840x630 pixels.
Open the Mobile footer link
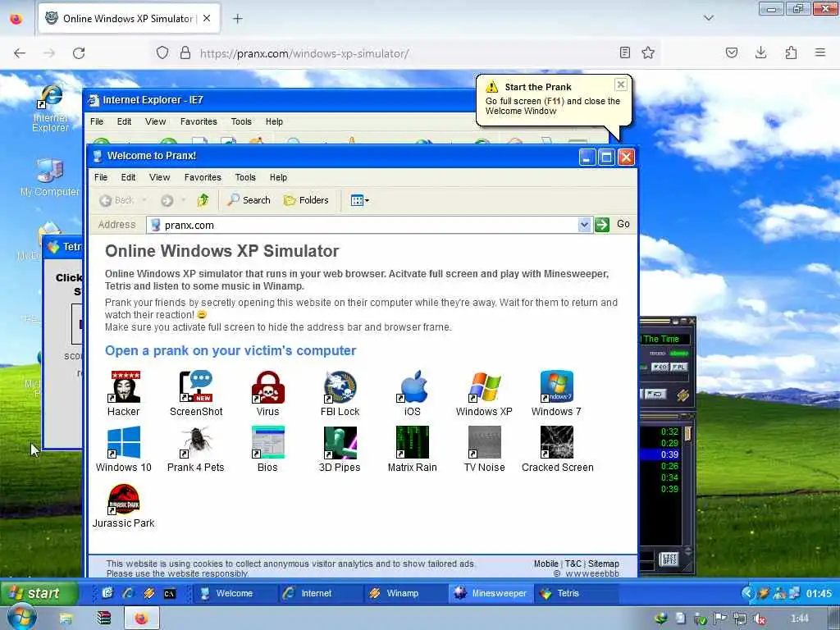[546, 564]
